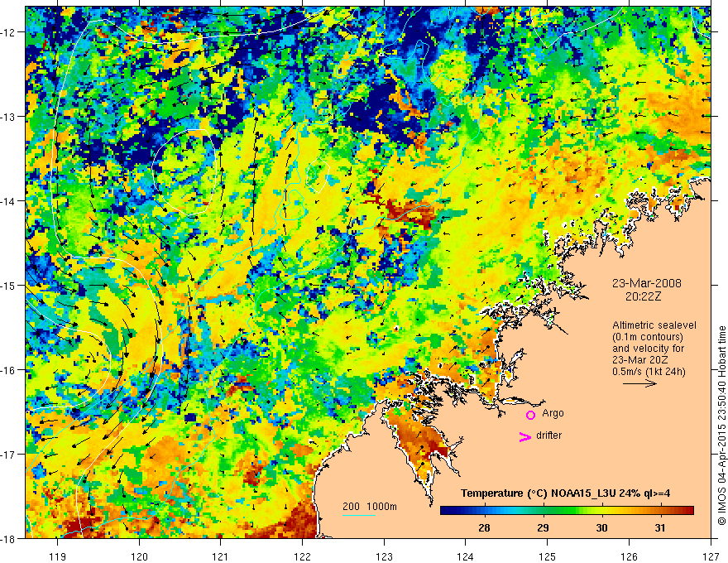Click the longitude axis label '127'
The image size is (728, 563).
pyautogui.click(x=711, y=556)
